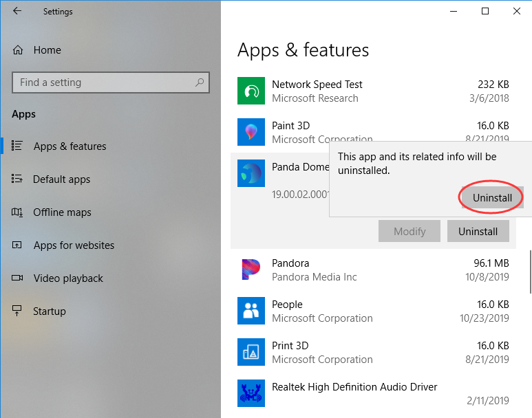Click the Offline maps map icon
The height and width of the screenshot is (418, 532).
[17, 212]
